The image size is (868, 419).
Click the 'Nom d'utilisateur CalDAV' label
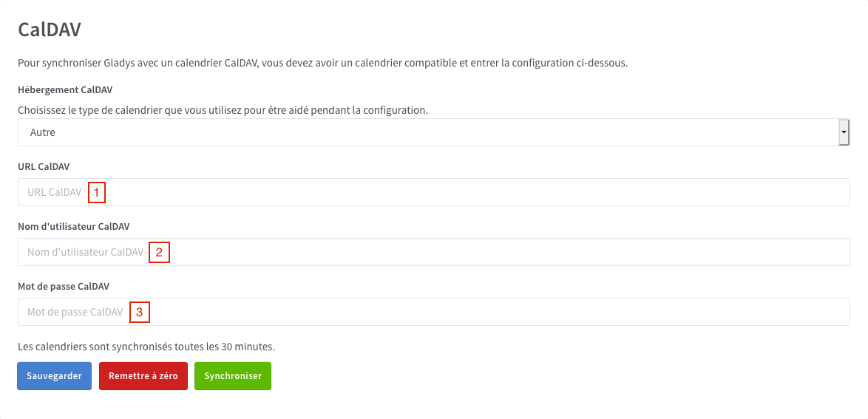(74, 226)
